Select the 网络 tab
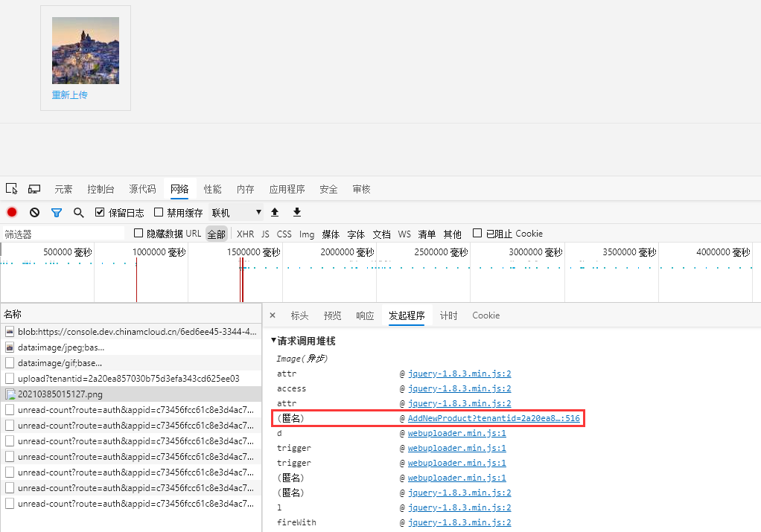Screen dimensions: 761x532 179,189
